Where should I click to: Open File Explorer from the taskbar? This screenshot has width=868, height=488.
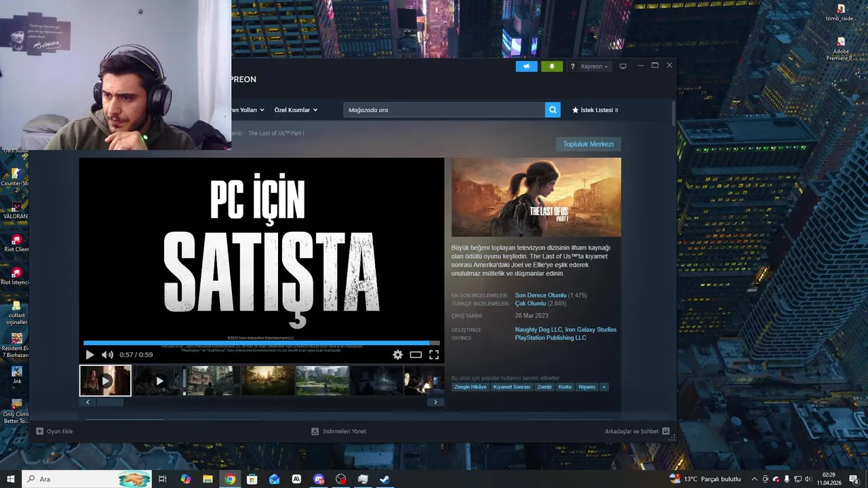(208, 479)
